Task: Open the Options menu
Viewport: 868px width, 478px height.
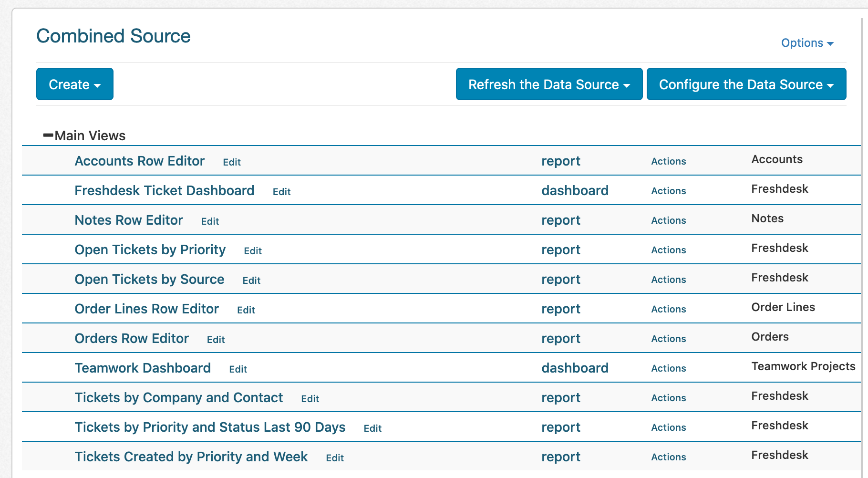Action: (x=807, y=43)
